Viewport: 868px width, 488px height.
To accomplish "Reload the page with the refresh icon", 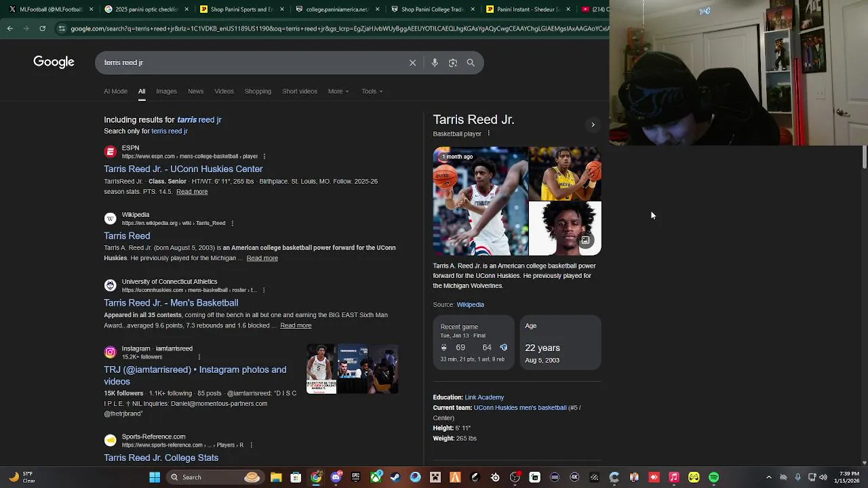I will 43,28.
